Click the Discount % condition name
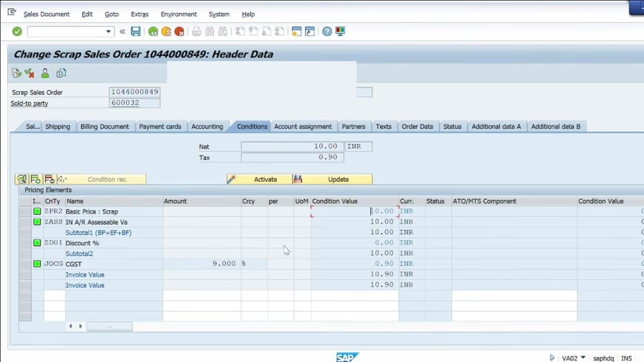 [82, 243]
